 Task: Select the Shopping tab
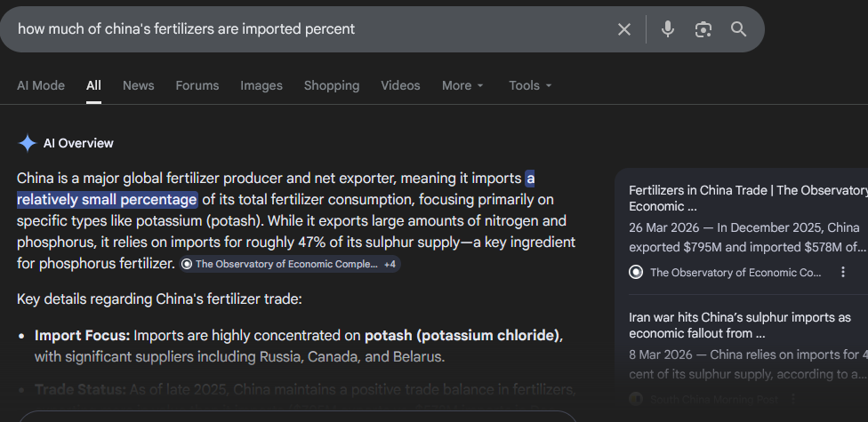[x=331, y=85]
